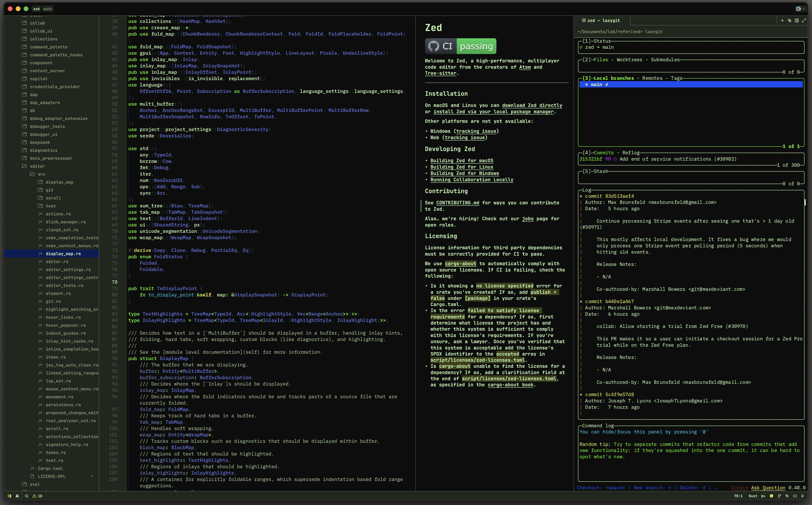
Task: Click the Ask Question link in lazygit
Action: (x=768, y=488)
